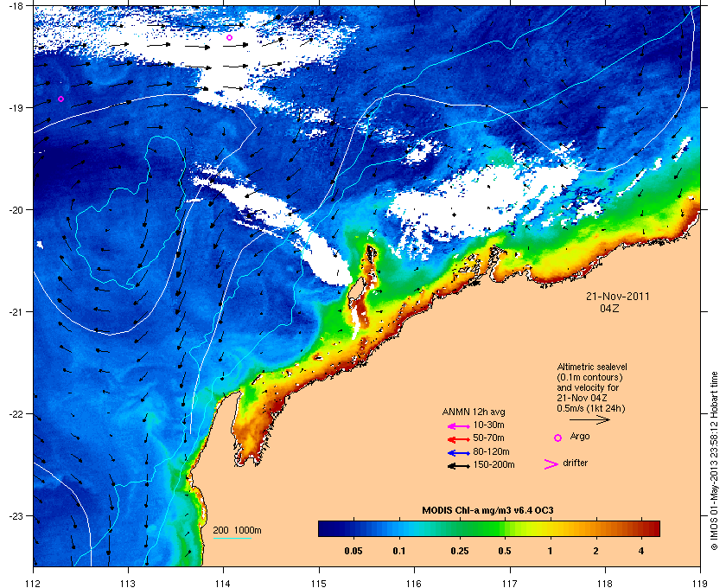Click the longitude axis label '117'
This screenshot has width=726, height=588.
(510, 584)
